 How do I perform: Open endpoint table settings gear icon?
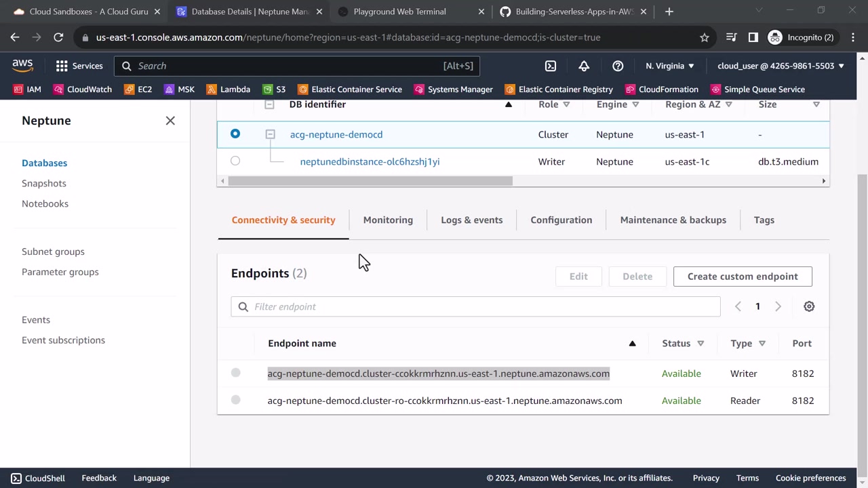pos(809,306)
